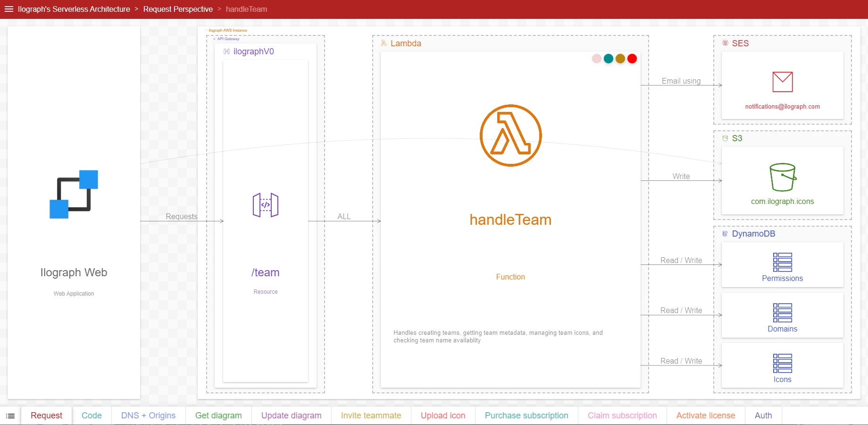Click the Icons DynamoDB table icon
This screenshot has height=425, width=868.
pyautogui.click(x=782, y=363)
